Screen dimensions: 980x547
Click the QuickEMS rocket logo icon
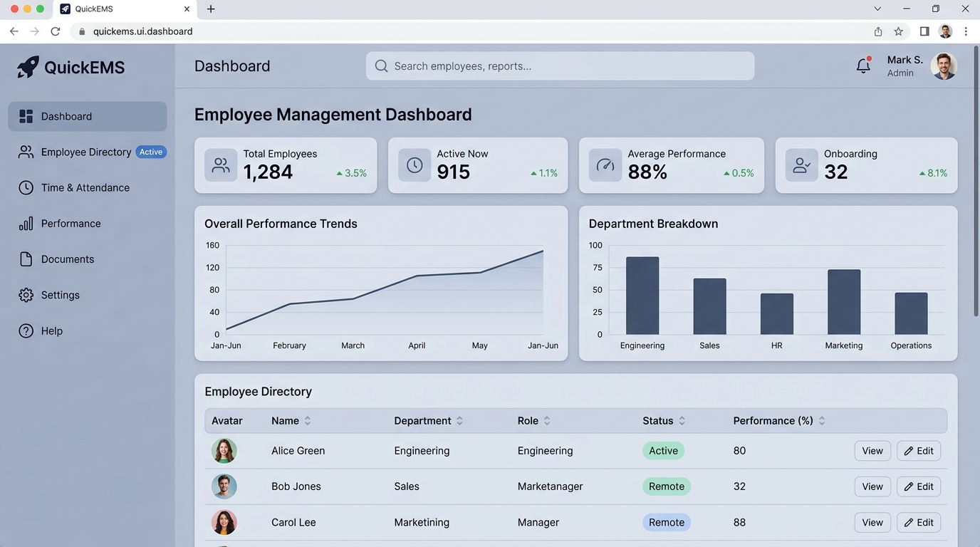(x=28, y=67)
